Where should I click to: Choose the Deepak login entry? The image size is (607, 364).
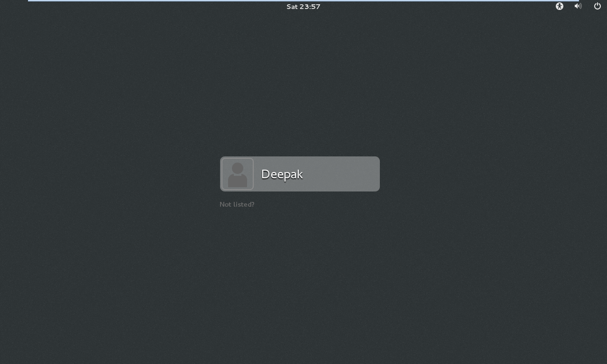click(300, 174)
